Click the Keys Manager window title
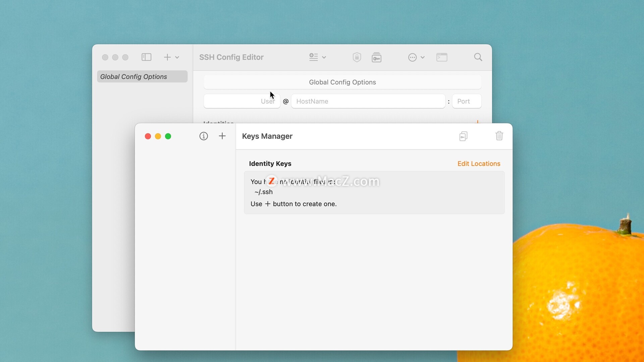 coord(267,136)
